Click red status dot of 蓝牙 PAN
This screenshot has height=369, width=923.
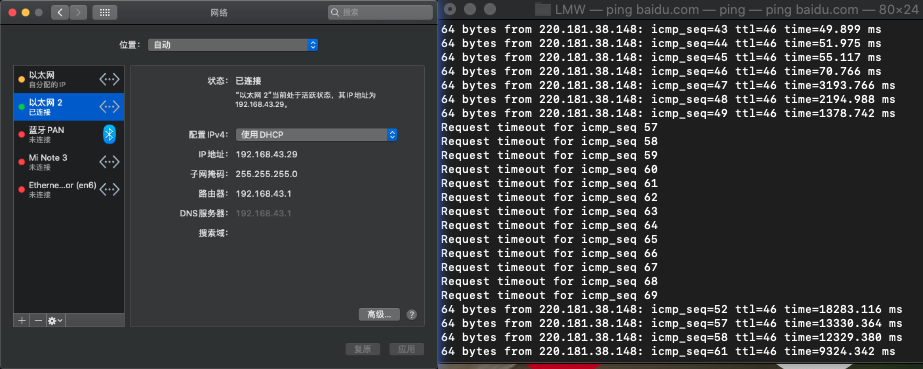22,134
